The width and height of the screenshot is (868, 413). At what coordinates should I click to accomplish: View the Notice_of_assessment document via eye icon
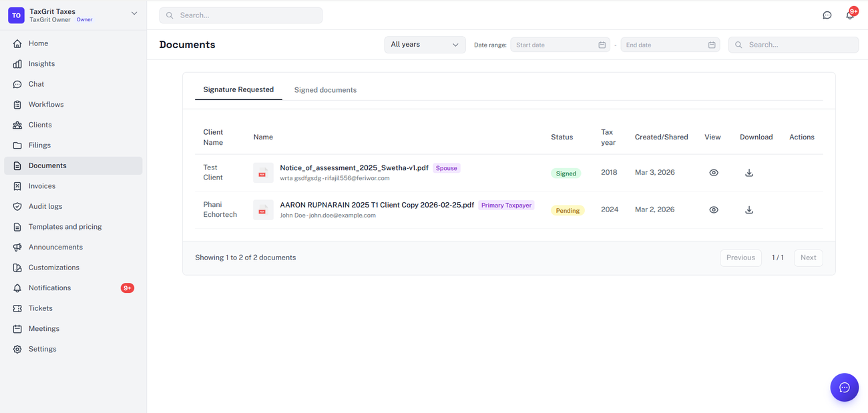(x=714, y=173)
